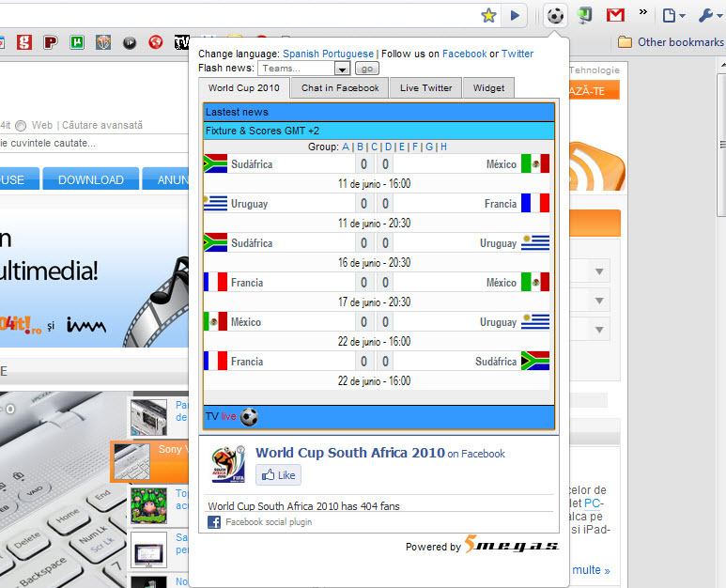Click the Facebook Like button
726x588 pixels.
pos(278,475)
